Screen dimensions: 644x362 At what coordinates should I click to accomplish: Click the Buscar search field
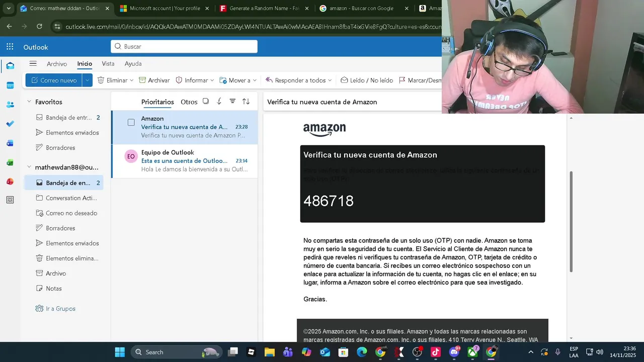(184, 46)
